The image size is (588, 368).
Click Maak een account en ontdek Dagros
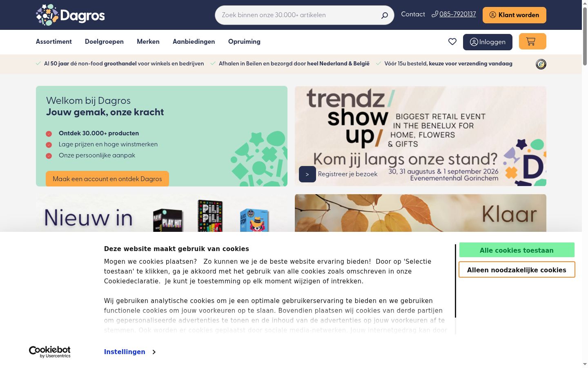pyautogui.click(x=107, y=179)
